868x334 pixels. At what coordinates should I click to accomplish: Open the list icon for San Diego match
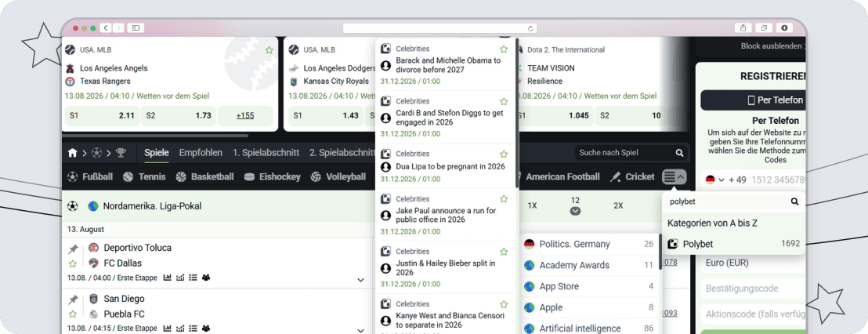pyautogui.click(x=193, y=328)
